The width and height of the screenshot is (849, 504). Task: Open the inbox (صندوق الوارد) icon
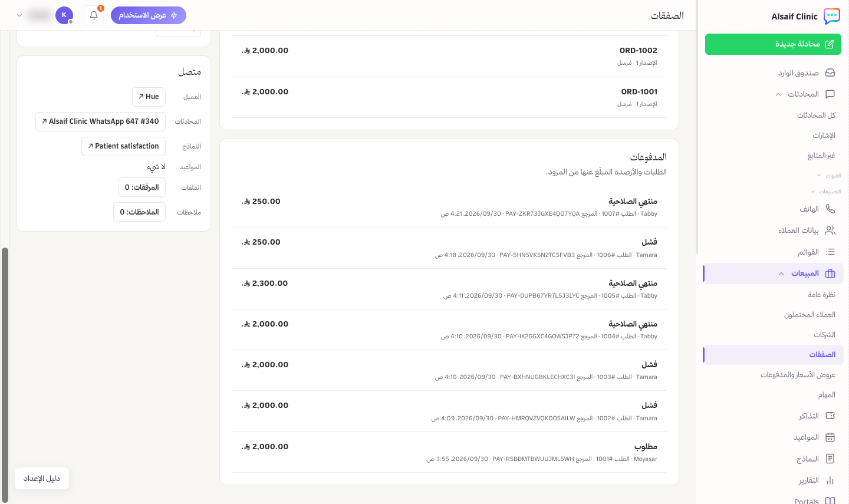(830, 73)
